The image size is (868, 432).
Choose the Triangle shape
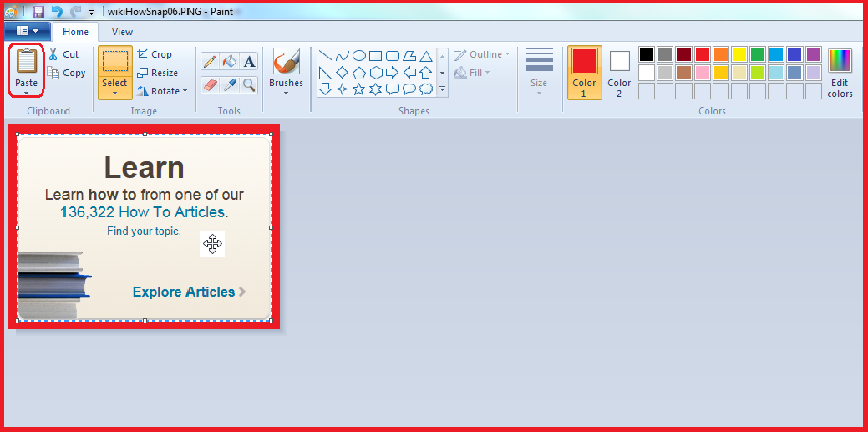click(x=426, y=56)
